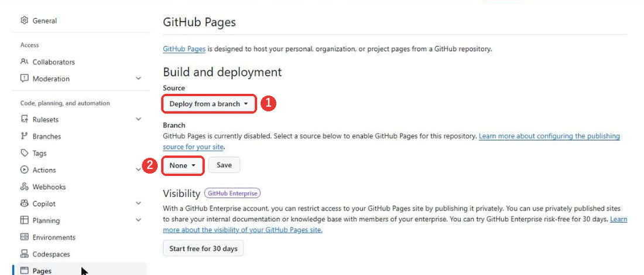The image size is (644, 275).
Task: Click Code, planning, and automation heading
Action: point(65,103)
